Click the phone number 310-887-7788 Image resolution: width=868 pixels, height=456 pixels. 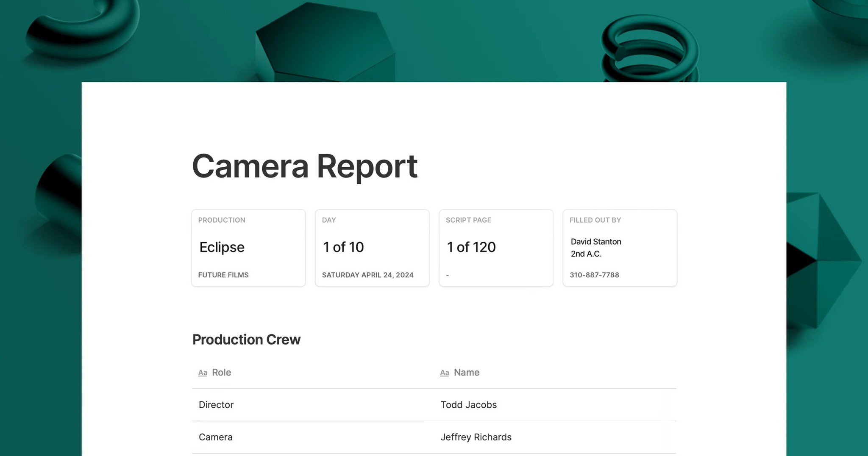tap(594, 275)
